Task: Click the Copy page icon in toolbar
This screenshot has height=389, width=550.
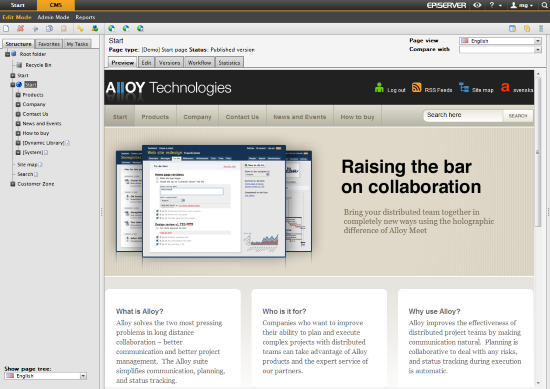Action: pyautogui.click(x=49, y=28)
